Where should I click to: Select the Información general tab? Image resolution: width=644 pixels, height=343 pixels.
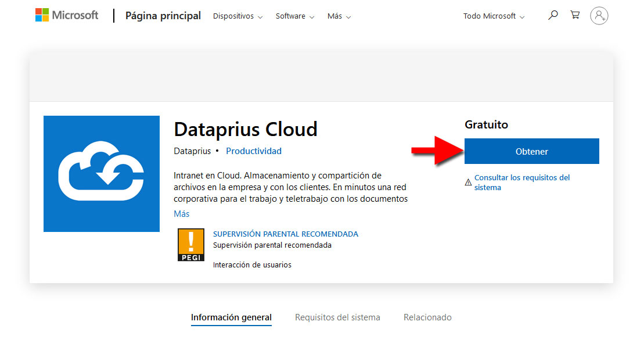coord(231,317)
